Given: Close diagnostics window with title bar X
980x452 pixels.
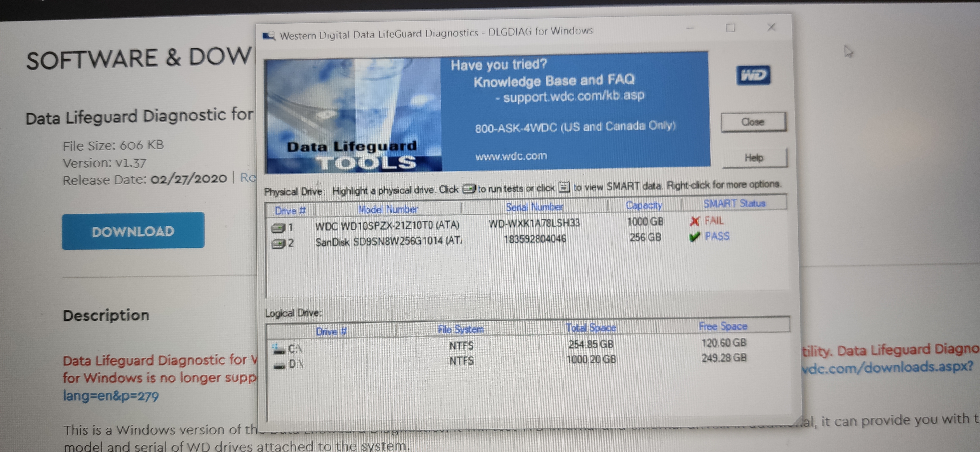Looking at the screenshot, I should tap(771, 27).
